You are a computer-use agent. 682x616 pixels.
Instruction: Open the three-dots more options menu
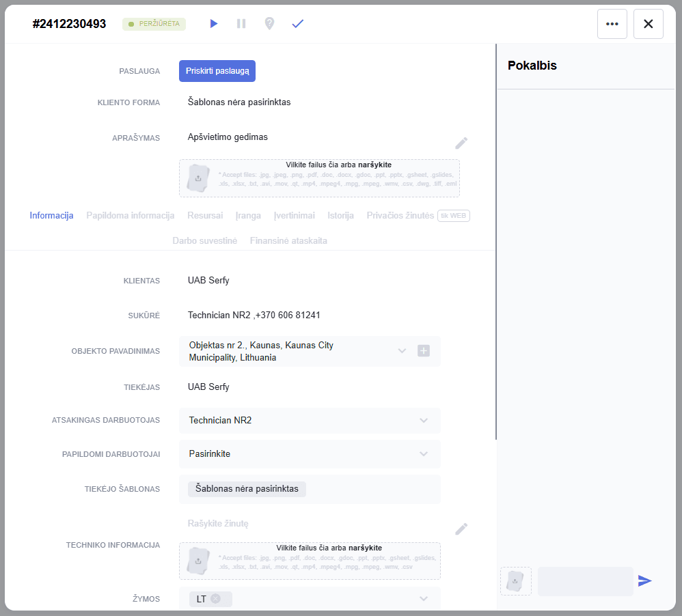[x=612, y=24]
